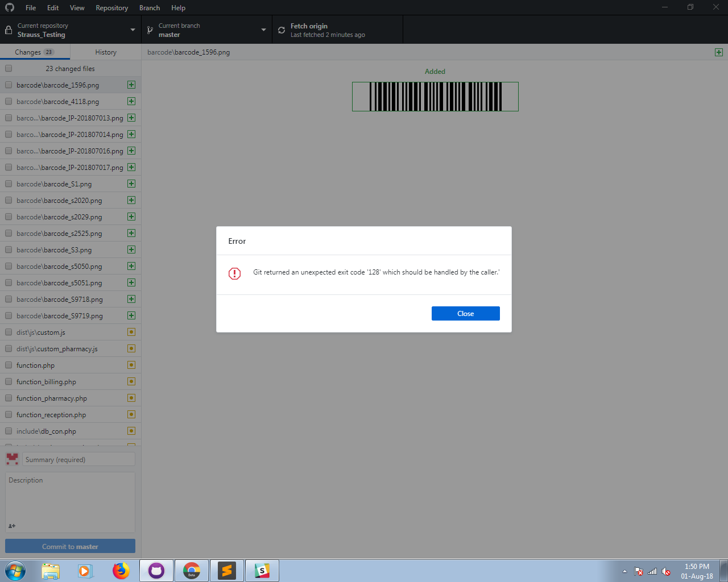Click Commit to master
The image size is (728, 582).
(69, 546)
